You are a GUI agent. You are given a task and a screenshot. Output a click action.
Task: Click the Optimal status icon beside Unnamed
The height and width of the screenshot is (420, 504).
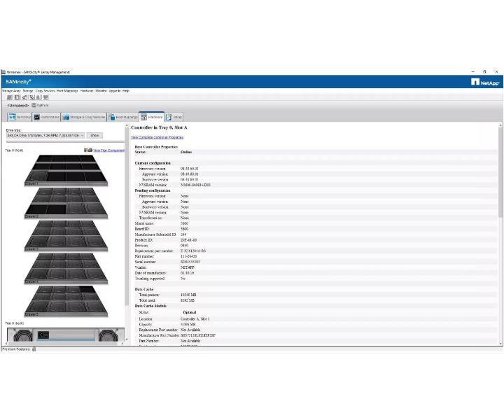point(34,106)
